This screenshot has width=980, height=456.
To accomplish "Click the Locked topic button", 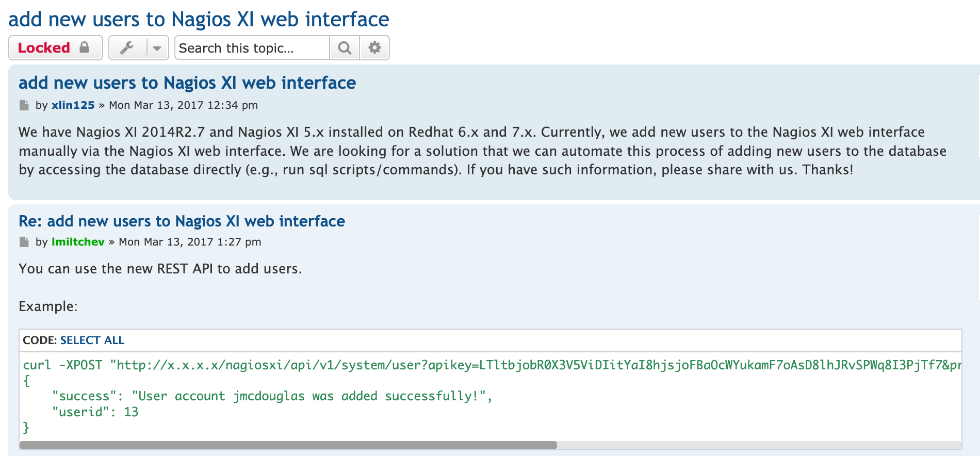I will coord(56,48).
